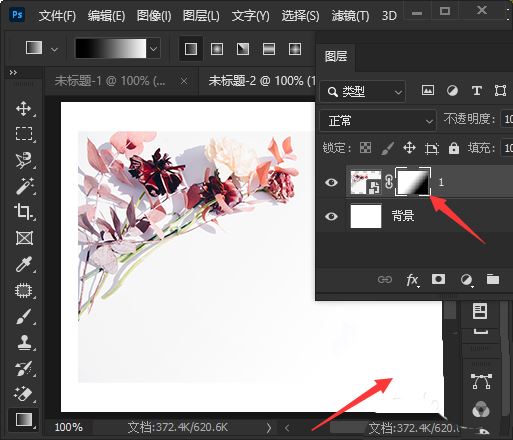Choose diamond gradient style
The image size is (513, 440).
(x=295, y=49)
